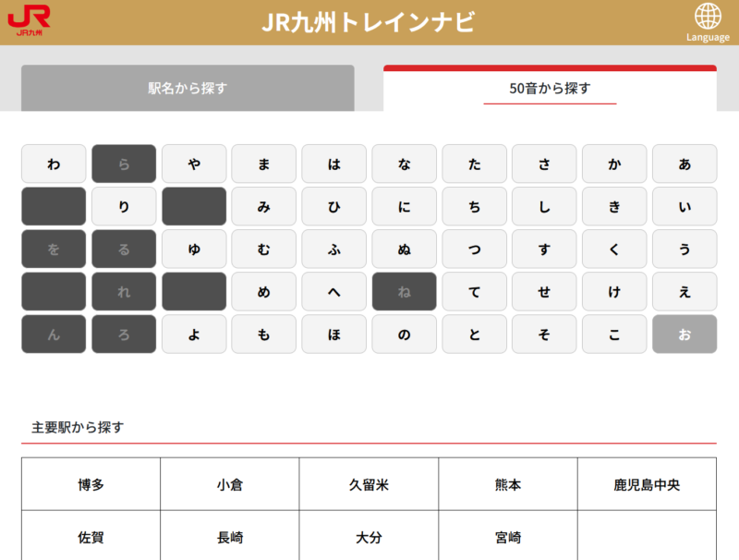Tap the の kana key
This screenshot has height=560, width=739.
pyautogui.click(x=404, y=335)
